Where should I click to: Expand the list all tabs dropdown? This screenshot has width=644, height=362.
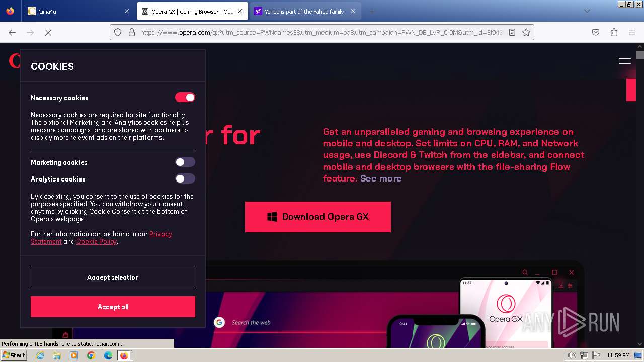point(587,11)
